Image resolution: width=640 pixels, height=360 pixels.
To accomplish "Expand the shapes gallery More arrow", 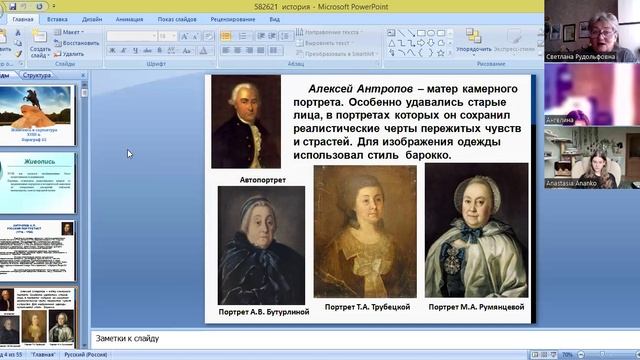I will pos(450,53).
